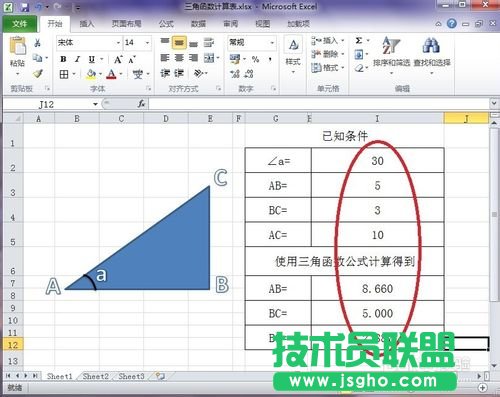This screenshot has height=397, width=500.
Task: Switch to the 页面布局 Page Layout tab
Action: point(126,24)
